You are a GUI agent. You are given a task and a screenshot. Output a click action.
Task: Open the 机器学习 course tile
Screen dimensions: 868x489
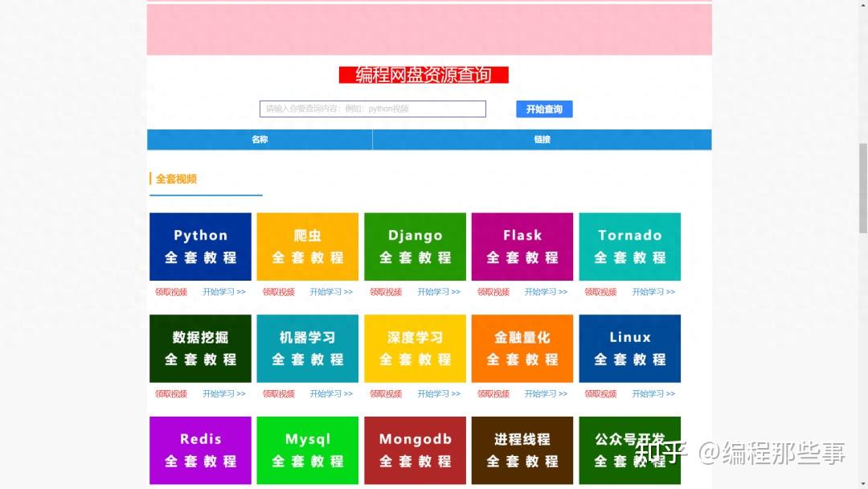point(307,348)
